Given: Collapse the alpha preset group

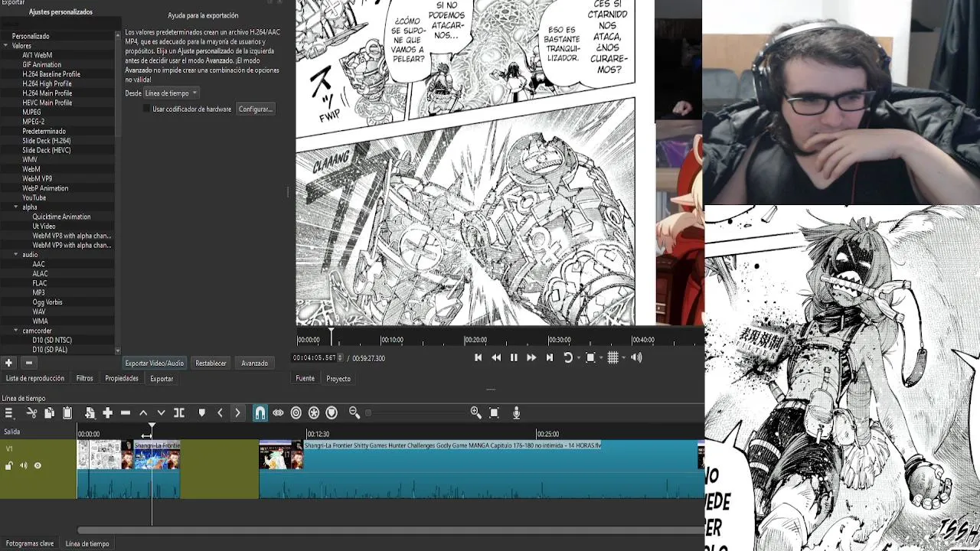Looking at the screenshot, I should pyautogui.click(x=15, y=207).
